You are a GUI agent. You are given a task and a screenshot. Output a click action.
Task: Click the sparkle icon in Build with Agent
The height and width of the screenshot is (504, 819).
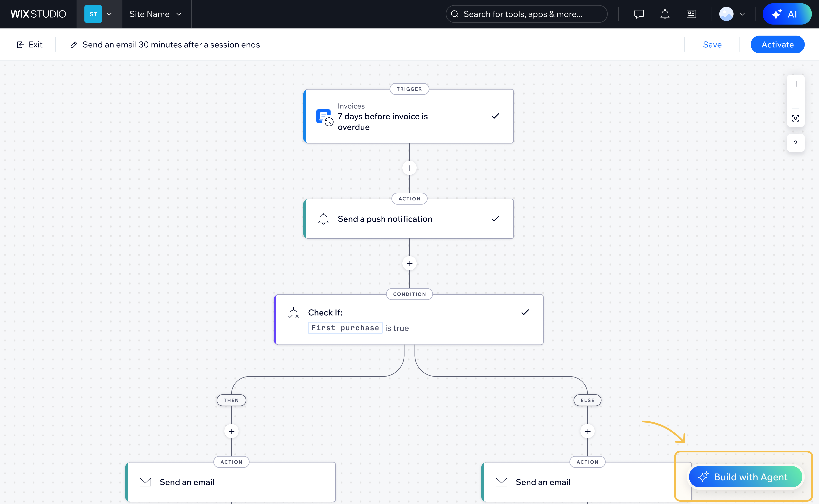[703, 477]
